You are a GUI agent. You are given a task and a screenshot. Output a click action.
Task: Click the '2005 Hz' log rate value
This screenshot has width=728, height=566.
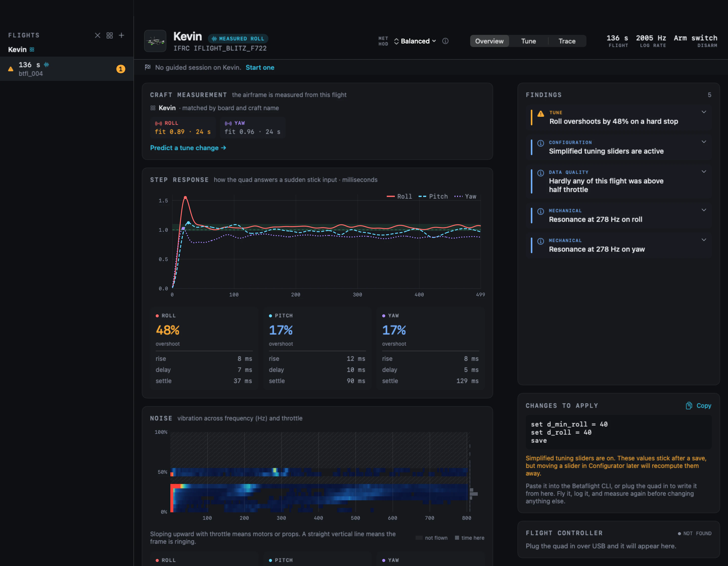[651, 38]
